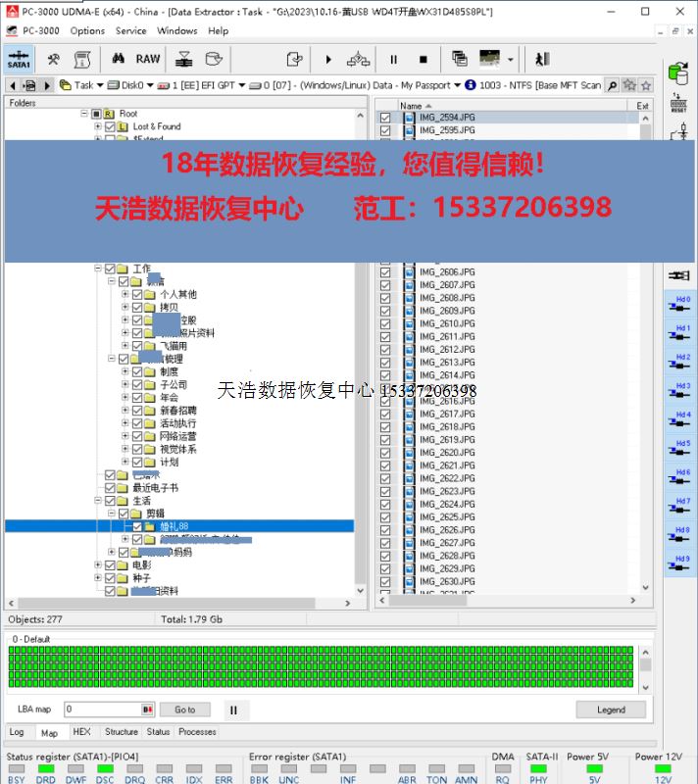Viewport: 698px width, 784px height.
Task: Click the Hd 0 head indicator
Action: click(x=682, y=304)
